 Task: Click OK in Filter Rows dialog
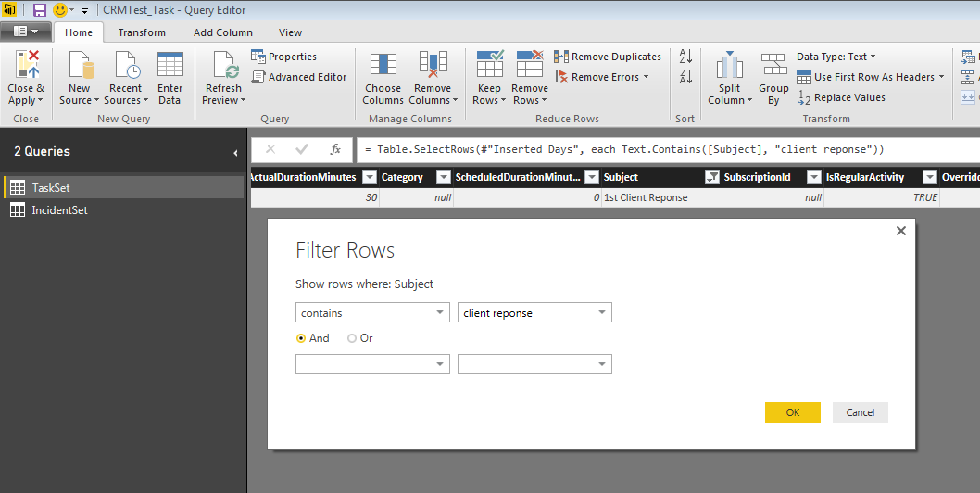[793, 412]
